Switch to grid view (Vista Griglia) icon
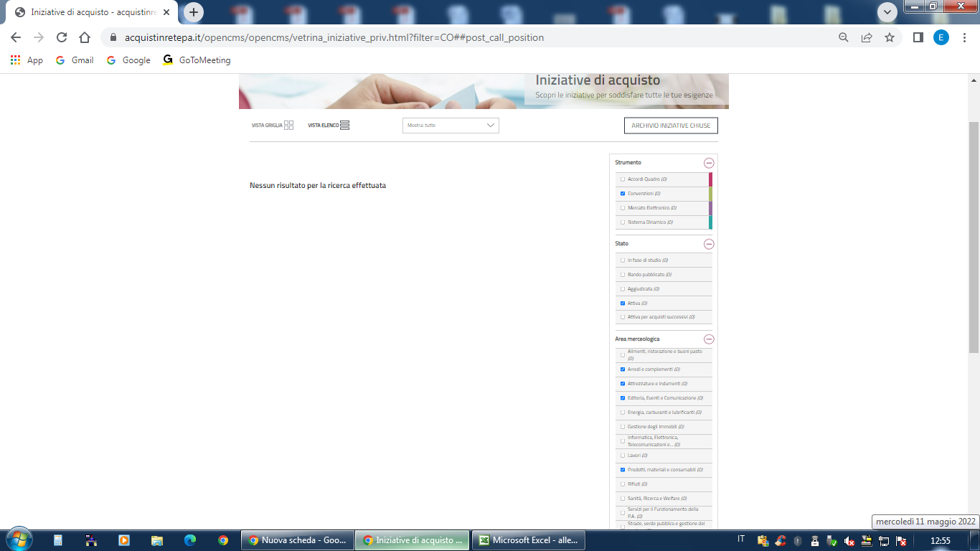Viewport: 980px width, 551px height. coord(288,125)
